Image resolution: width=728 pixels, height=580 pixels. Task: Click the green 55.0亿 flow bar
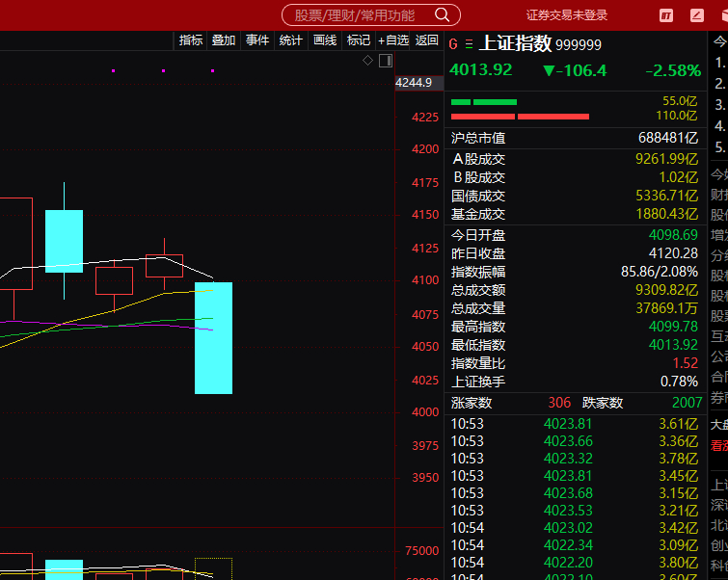click(x=484, y=102)
